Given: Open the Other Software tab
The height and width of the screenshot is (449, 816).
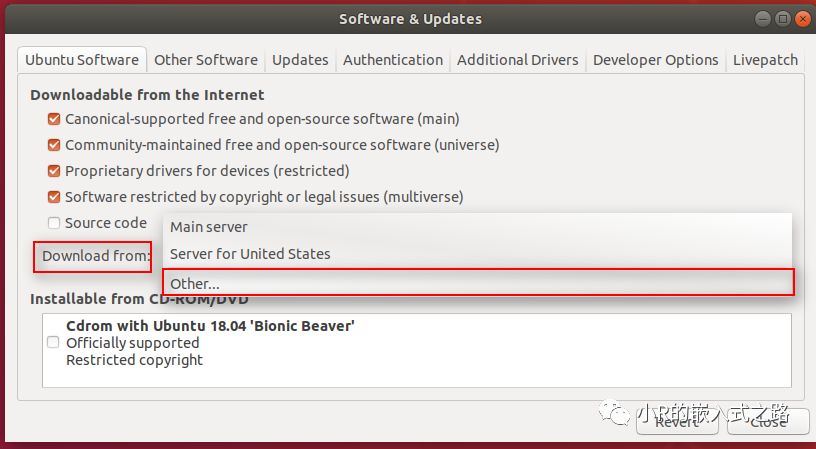Looking at the screenshot, I should pyautogui.click(x=206, y=60).
